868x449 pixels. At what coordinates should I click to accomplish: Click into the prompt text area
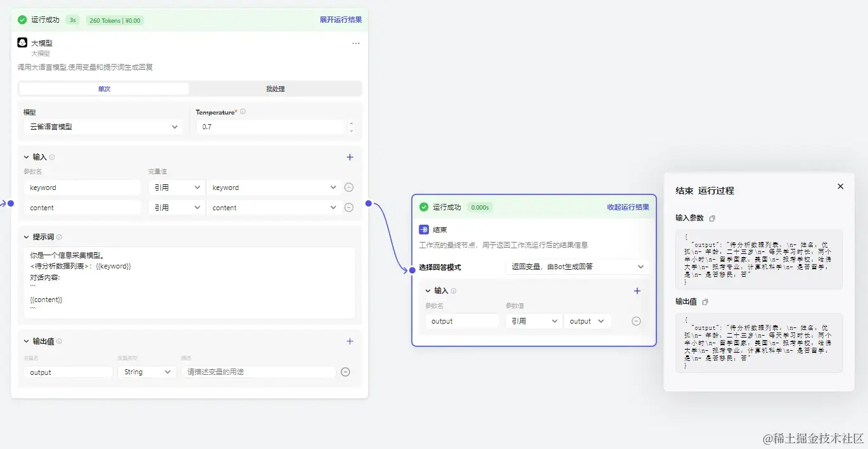pyautogui.click(x=189, y=283)
